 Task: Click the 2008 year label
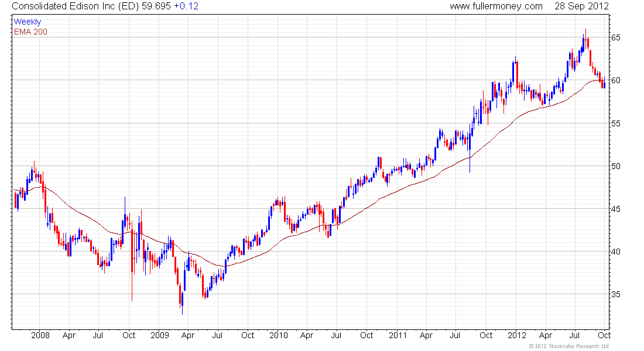pos(40,335)
